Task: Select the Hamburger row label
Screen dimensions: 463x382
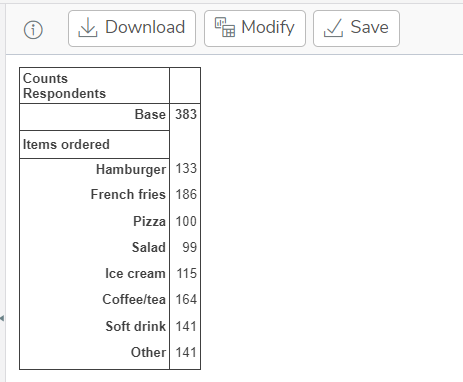Action: 131,169
